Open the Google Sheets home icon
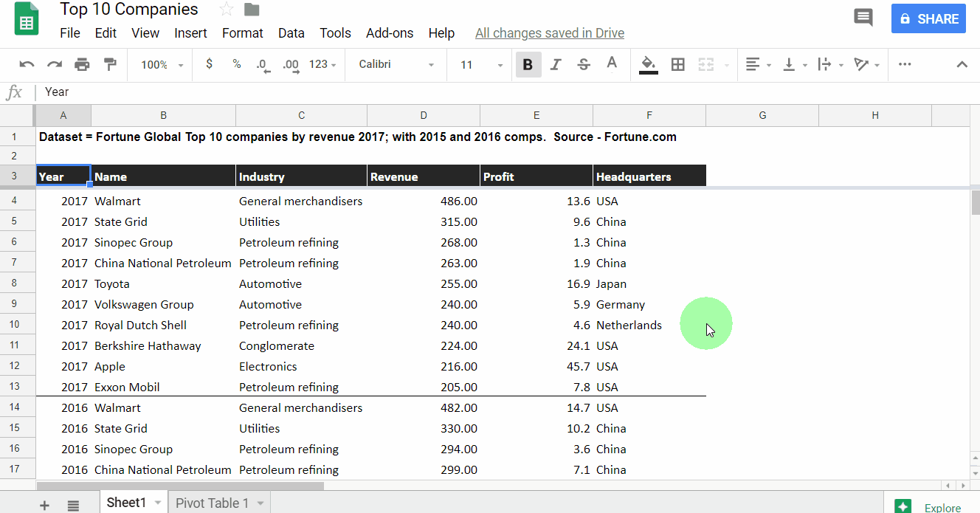Screen dimensions: 980x513 tap(27, 20)
